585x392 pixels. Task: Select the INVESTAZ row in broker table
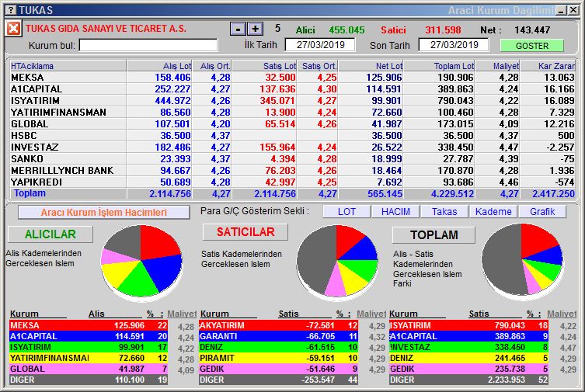point(292,147)
